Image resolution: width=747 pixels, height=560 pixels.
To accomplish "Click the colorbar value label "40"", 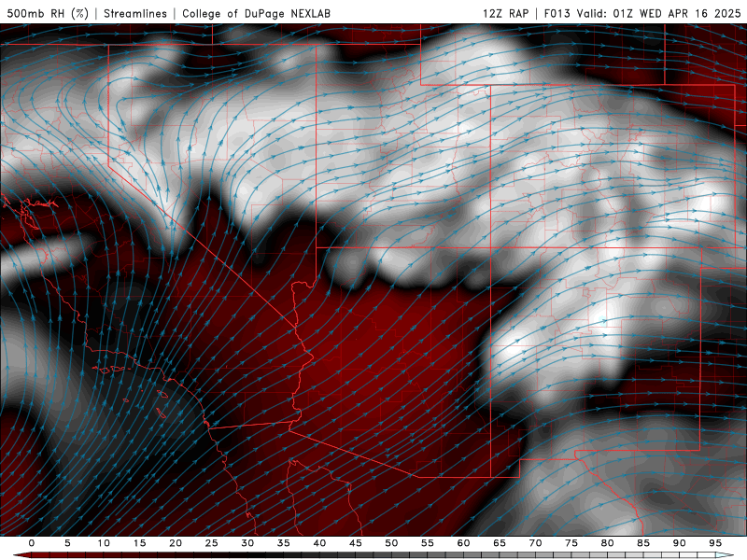I will coord(319,543).
